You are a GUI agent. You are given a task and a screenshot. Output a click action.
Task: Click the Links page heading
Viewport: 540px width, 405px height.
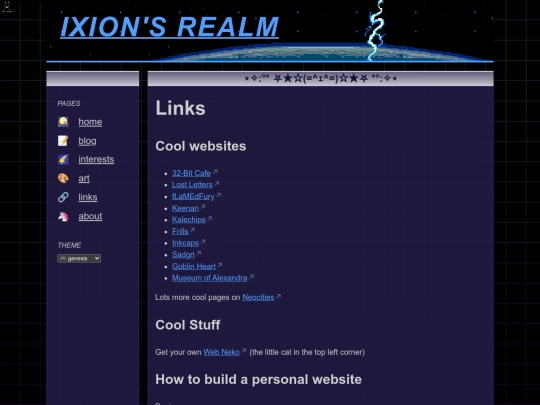coord(180,108)
